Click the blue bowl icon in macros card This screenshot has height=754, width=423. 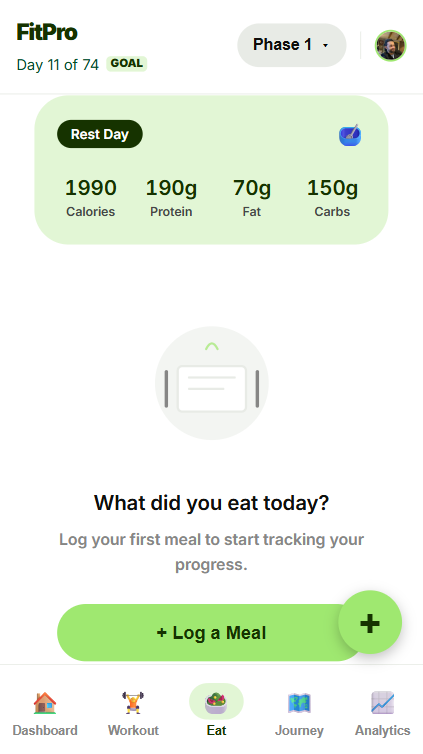coord(350,135)
